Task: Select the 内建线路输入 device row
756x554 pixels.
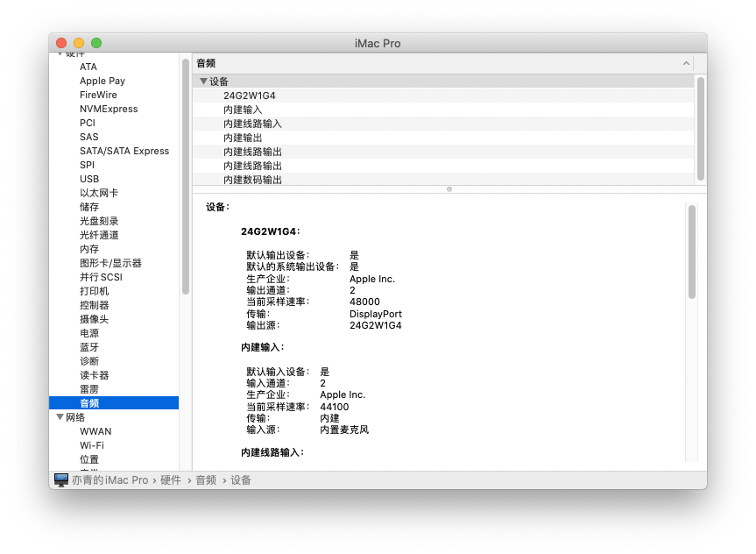Action: click(x=443, y=123)
